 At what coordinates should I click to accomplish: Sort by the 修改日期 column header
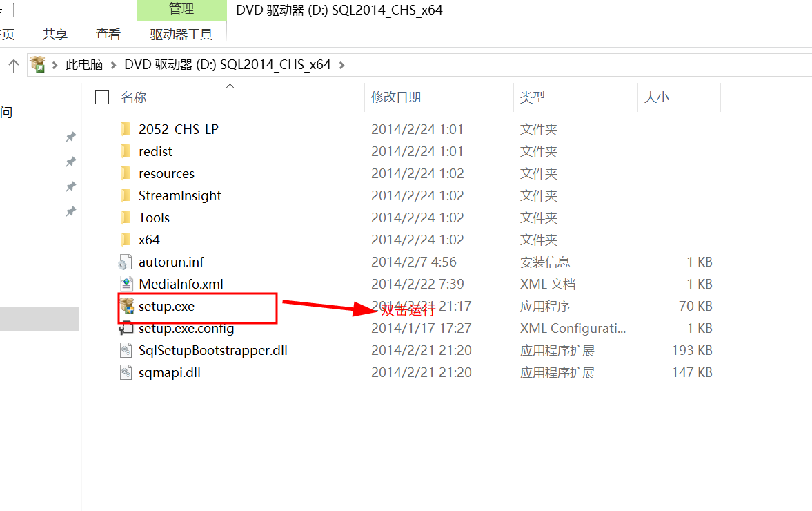[x=396, y=97]
